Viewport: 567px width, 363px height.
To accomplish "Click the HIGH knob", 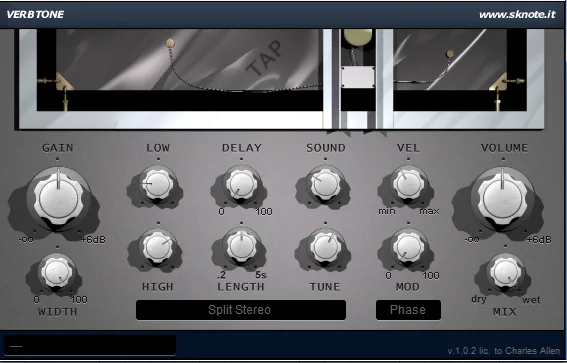I will click(x=158, y=248).
